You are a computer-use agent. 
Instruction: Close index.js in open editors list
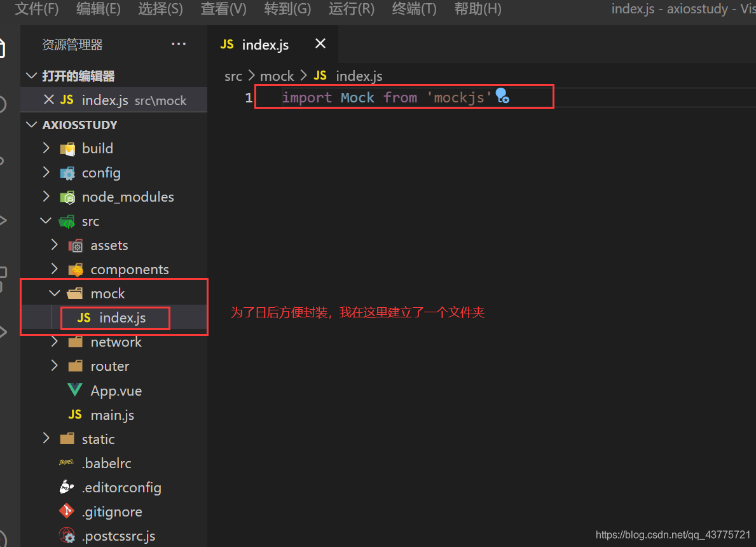pyautogui.click(x=48, y=100)
